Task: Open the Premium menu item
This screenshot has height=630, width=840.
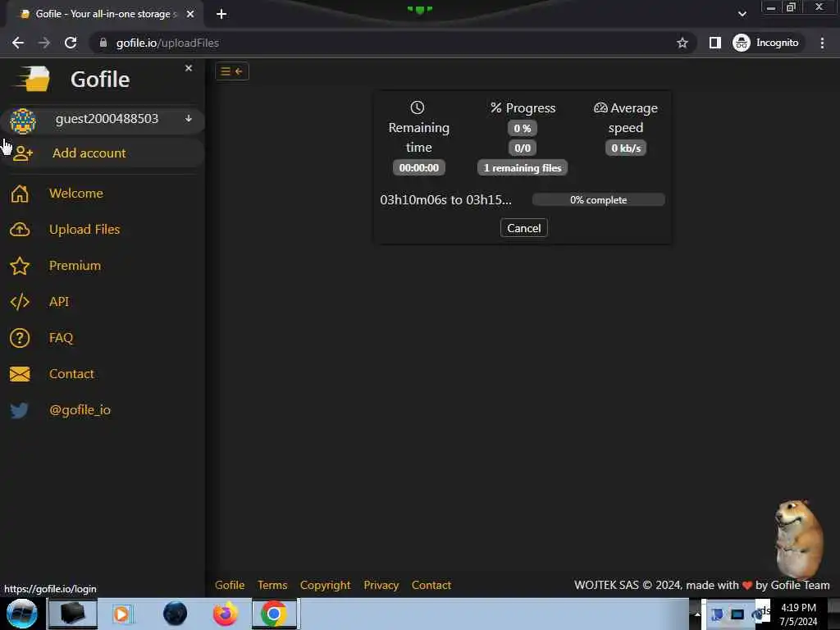Action: click(x=75, y=266)
